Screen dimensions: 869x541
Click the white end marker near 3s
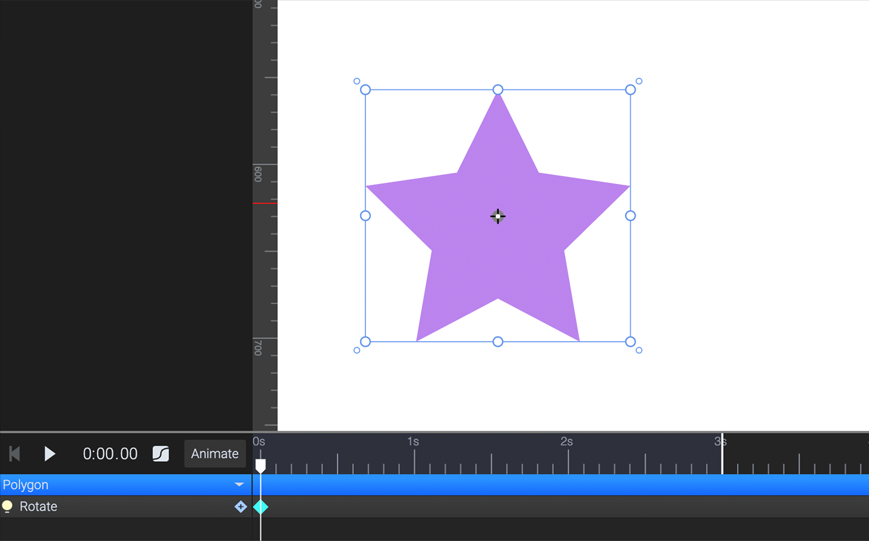pyautogui.click(x=722, y=454)
